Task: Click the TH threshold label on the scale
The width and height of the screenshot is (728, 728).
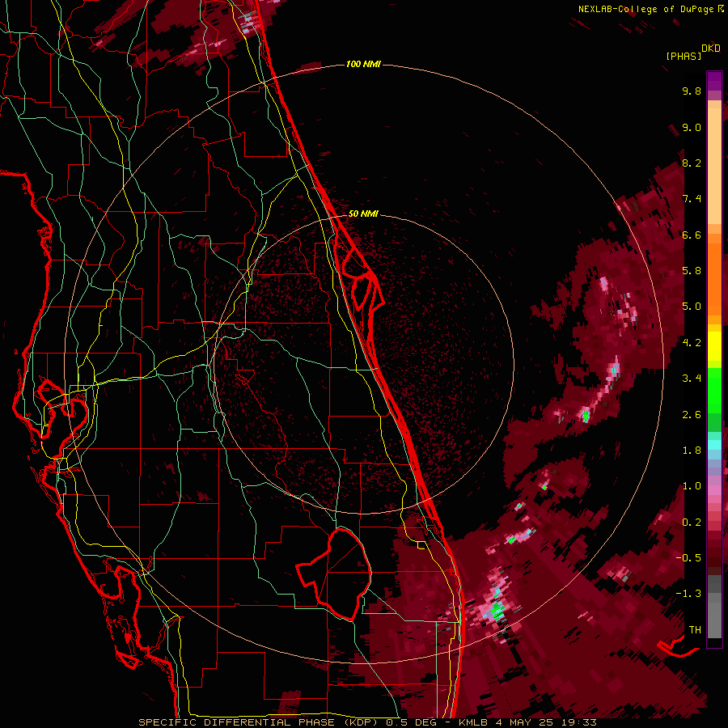Action: (695, 630)
